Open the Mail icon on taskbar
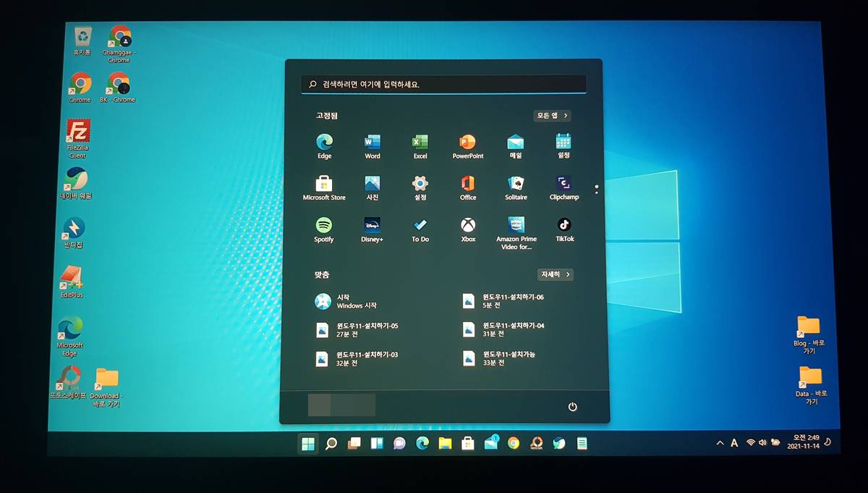868x493 pixels. pos(491,442)
